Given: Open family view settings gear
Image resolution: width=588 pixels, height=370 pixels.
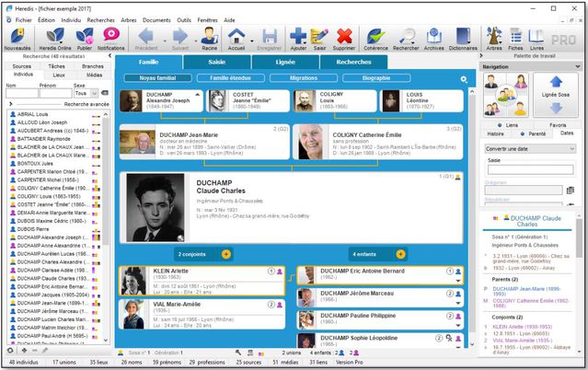Looking at the screenshot, I should [x=464, y=79].
